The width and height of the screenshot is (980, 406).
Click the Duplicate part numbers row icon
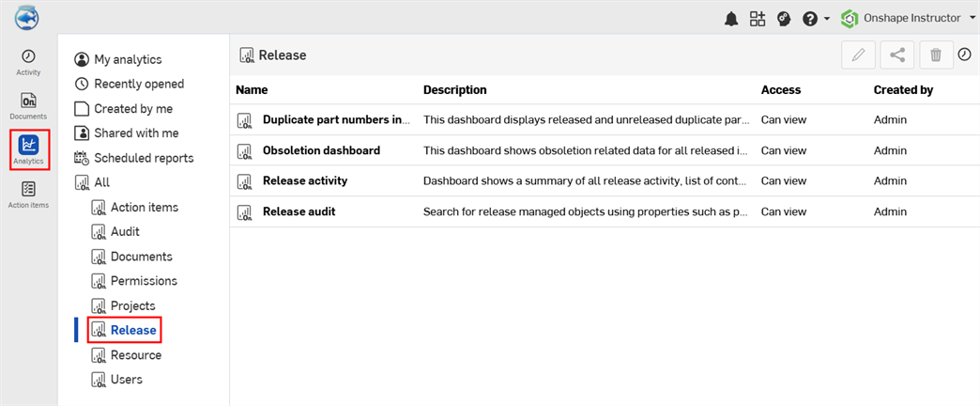point(245,120)
